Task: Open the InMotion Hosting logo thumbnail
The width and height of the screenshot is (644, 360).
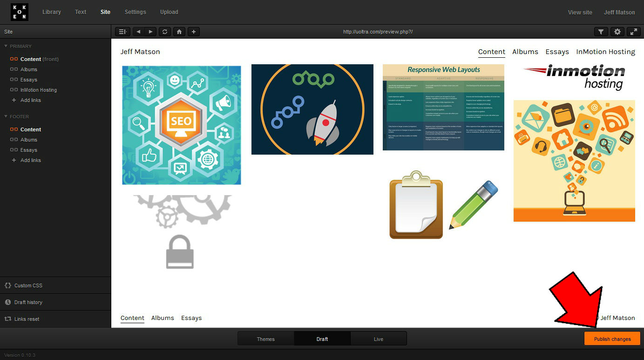Action: [x=574, y=77]
